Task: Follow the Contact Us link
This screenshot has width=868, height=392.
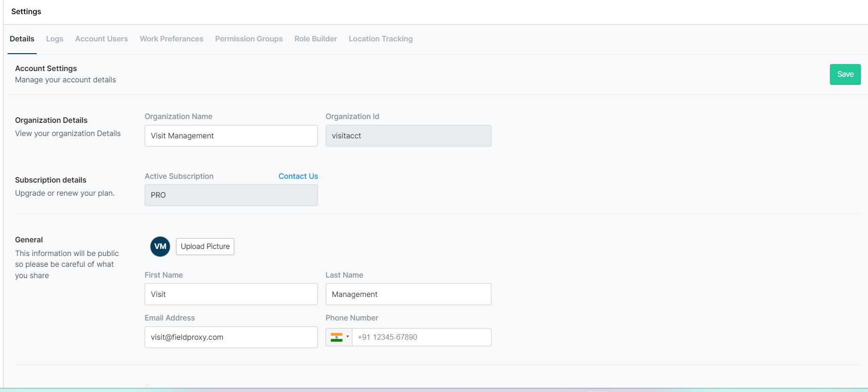Action: [298, 176]
